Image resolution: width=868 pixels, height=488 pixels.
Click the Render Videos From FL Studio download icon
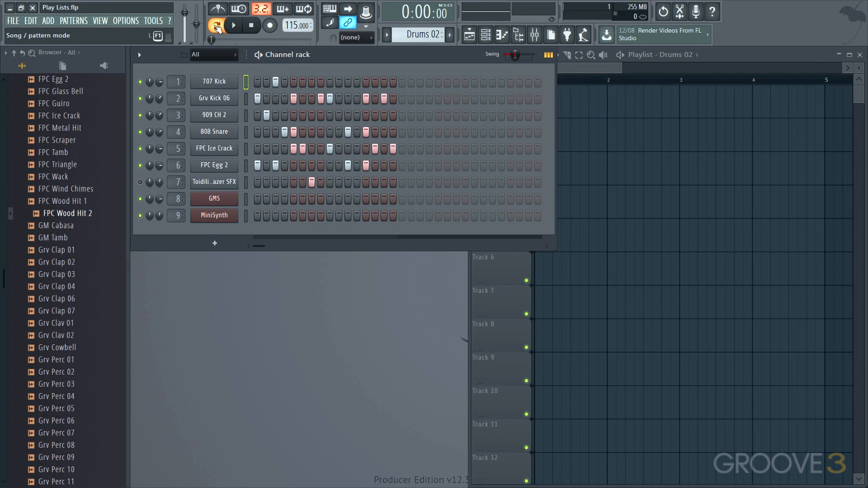pyautogui.click(x=607, y=34)
